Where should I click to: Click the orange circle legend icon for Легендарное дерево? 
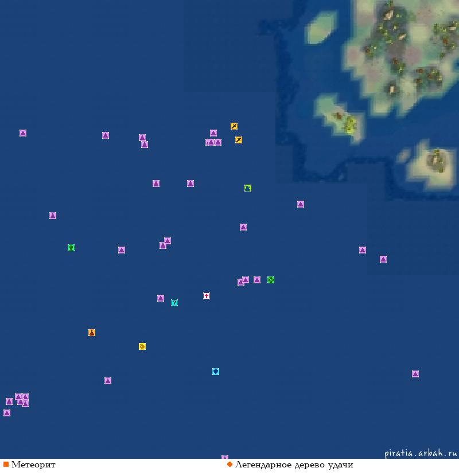229,464
